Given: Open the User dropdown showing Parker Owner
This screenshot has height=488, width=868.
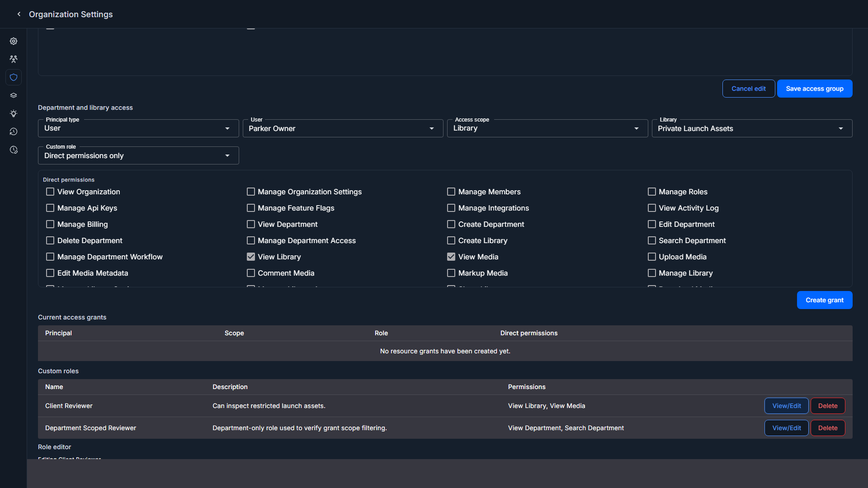Looking at the screenshot, I should 343,128.
